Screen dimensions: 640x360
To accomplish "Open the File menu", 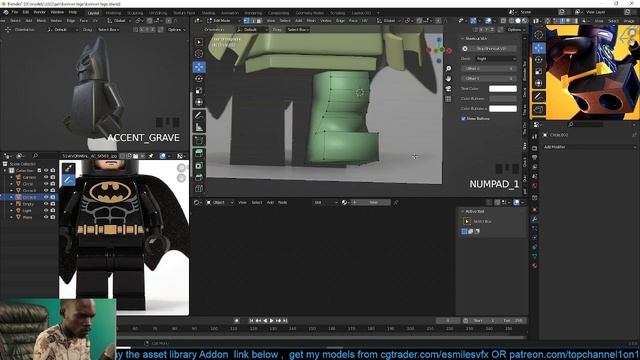I will click(x=15, y=12).
